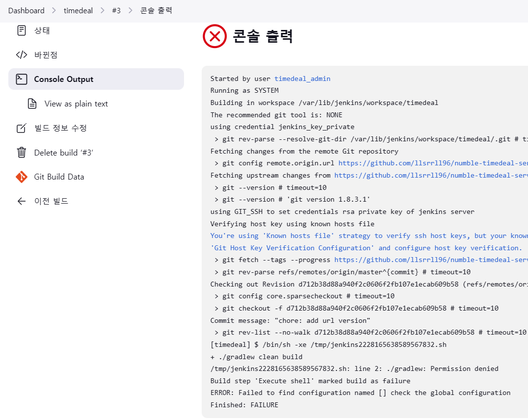Click the Git Build Data orange git icon
This screenshot has width=528, height=420.
click(x=22, y=177)
